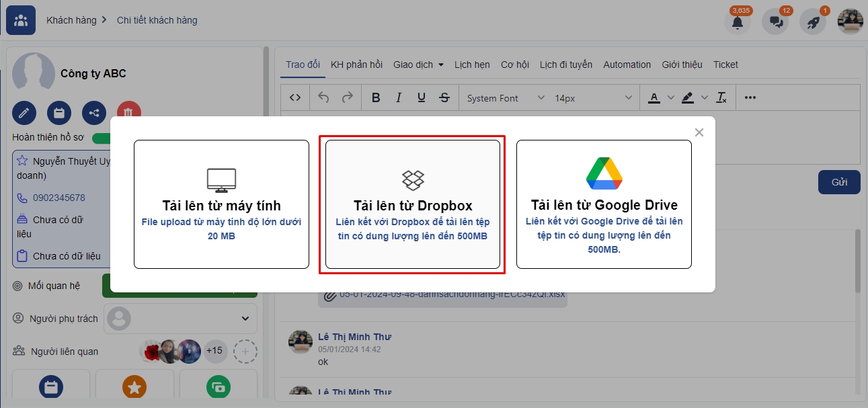This screenshot has height=408, width=868.
Task: Choose Tải lên từ máy tính option
Action: 221,204
